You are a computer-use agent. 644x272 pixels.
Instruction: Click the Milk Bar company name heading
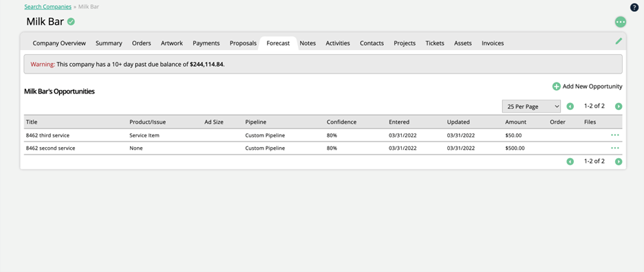[x=45, y=21]
